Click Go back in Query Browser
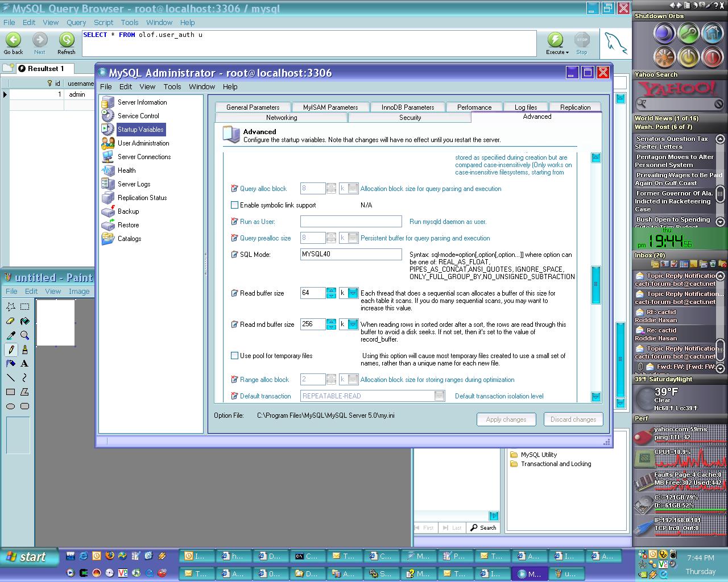The height and width of the screenshot is (582, 728). coord(13,43)
